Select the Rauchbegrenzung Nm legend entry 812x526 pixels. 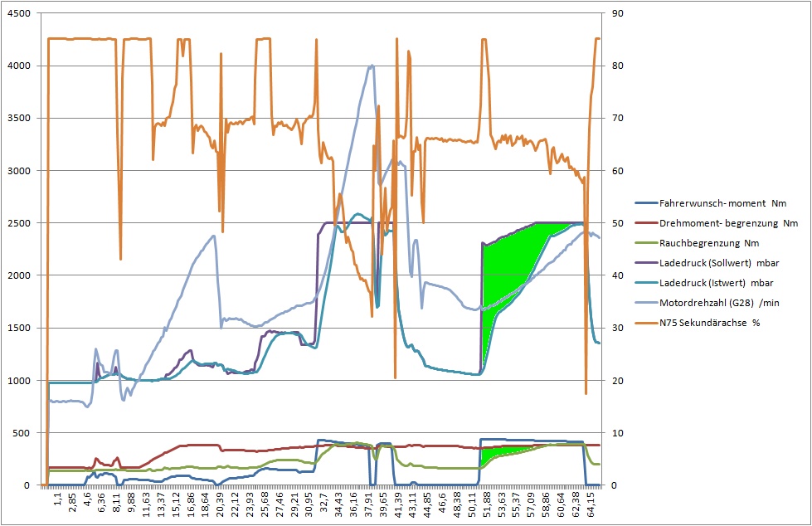point(698,243)
